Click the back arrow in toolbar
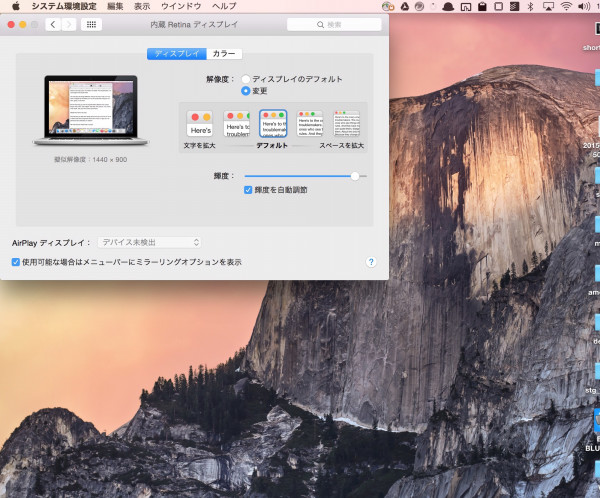The width and height of the screenshot is (600, 498). pyautogui.click(x=52, y=24)
